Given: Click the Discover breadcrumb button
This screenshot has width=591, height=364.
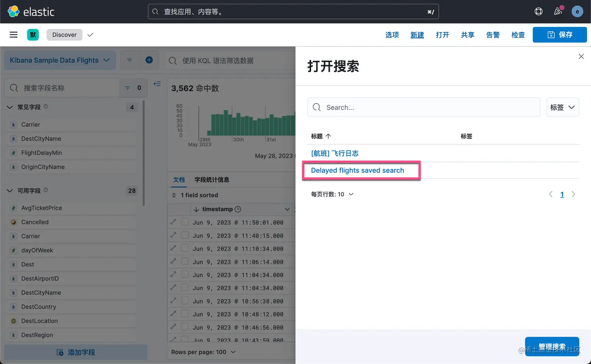Looking at the screenshot, I should 64,35.
